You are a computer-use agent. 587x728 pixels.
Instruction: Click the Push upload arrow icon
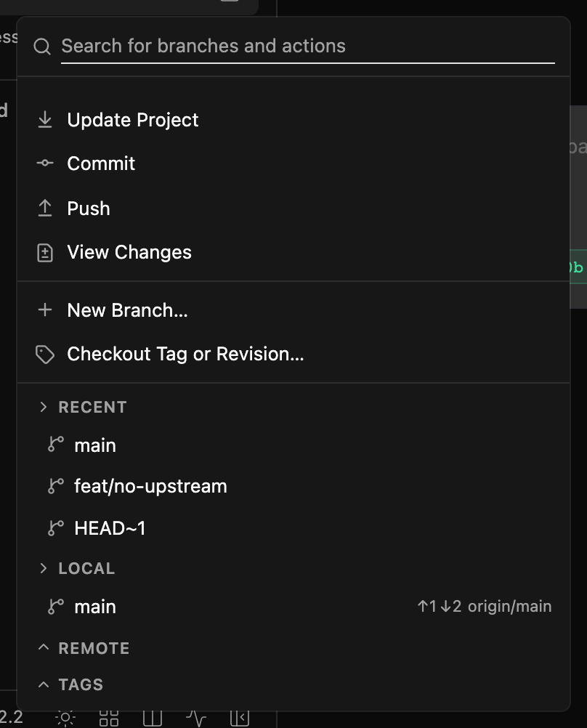click(45, 208)
